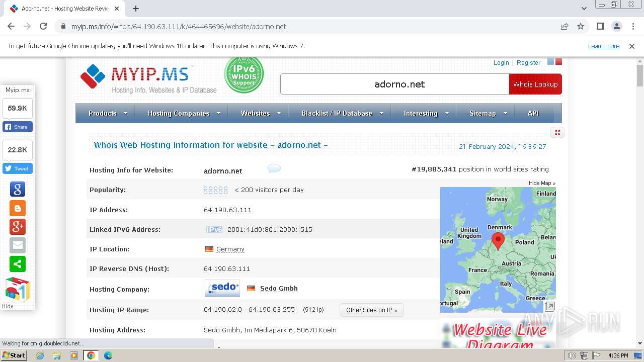The image size is (644, 362).
Task: Click the 59.9K Facebook share count
Action: pyautogui.click(x=18, y=108)
